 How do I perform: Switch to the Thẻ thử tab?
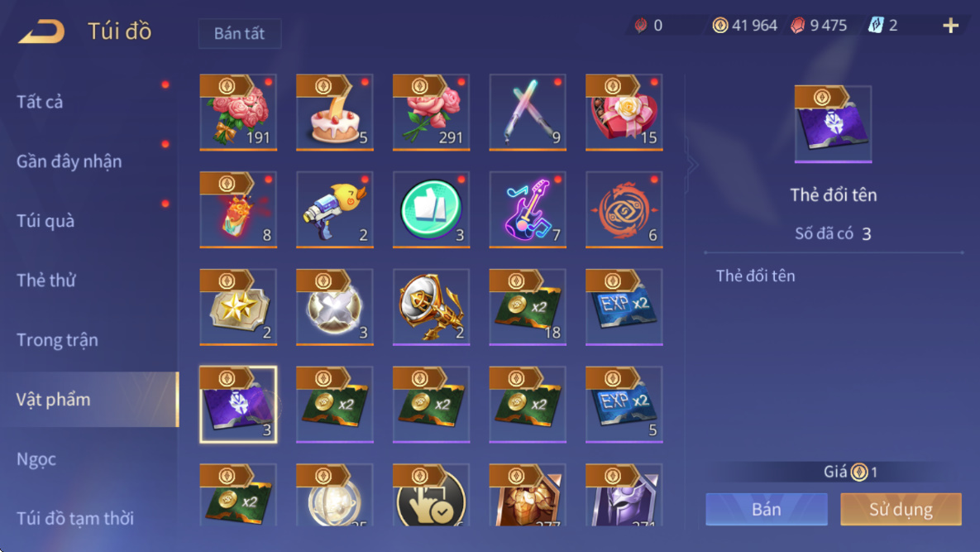(46, 280)
